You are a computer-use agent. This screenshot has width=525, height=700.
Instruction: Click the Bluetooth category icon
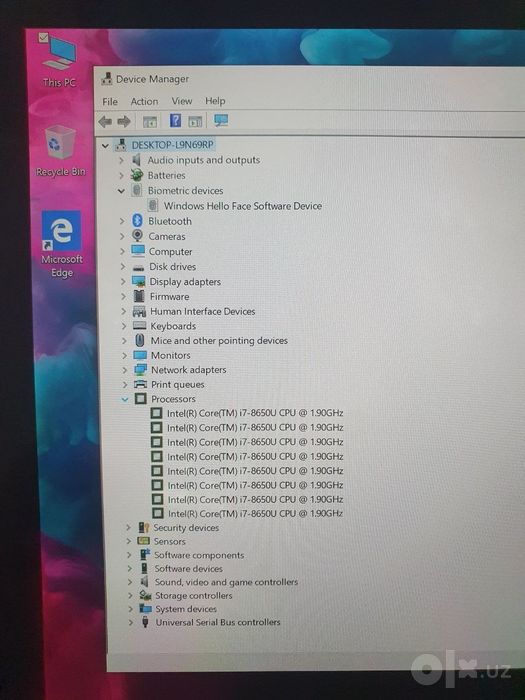pos(138,221)
